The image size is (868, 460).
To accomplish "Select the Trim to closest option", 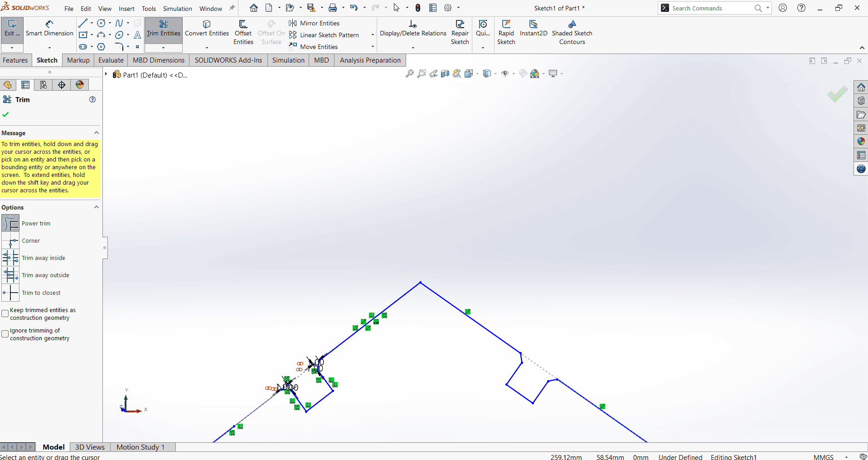I will (10, 293).
